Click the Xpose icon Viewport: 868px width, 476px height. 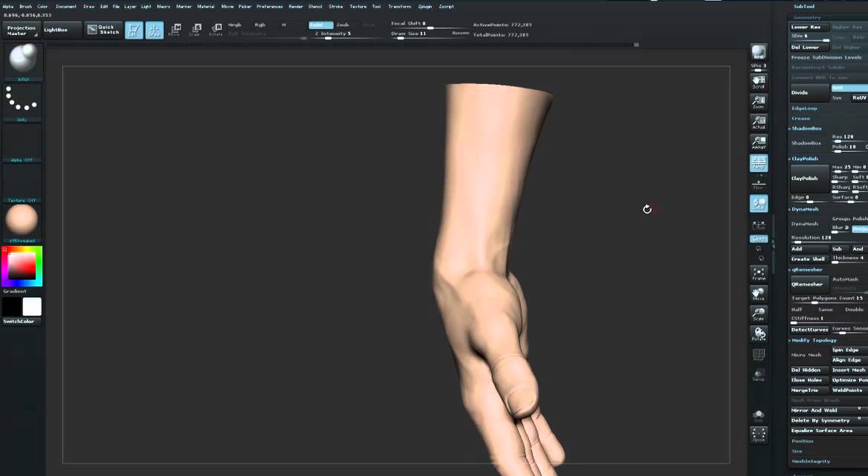pos(759,434)
